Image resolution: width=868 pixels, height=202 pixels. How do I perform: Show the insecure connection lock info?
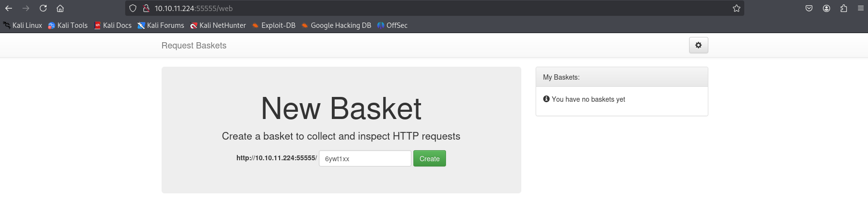click(x=146, y=8)
